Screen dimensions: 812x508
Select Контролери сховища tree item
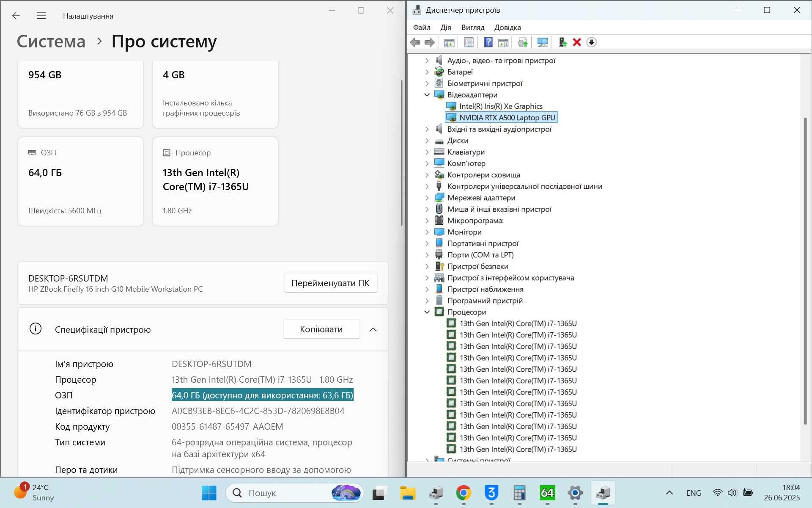pos(483,175)
